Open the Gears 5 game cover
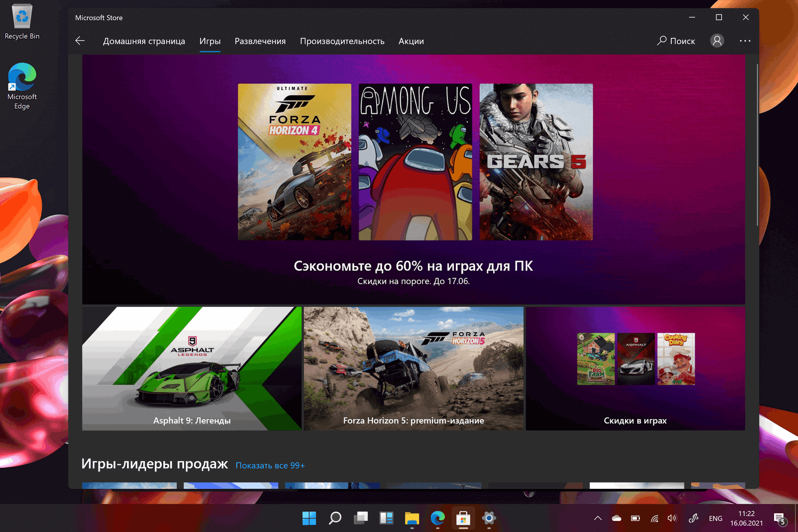 point(536,162)
